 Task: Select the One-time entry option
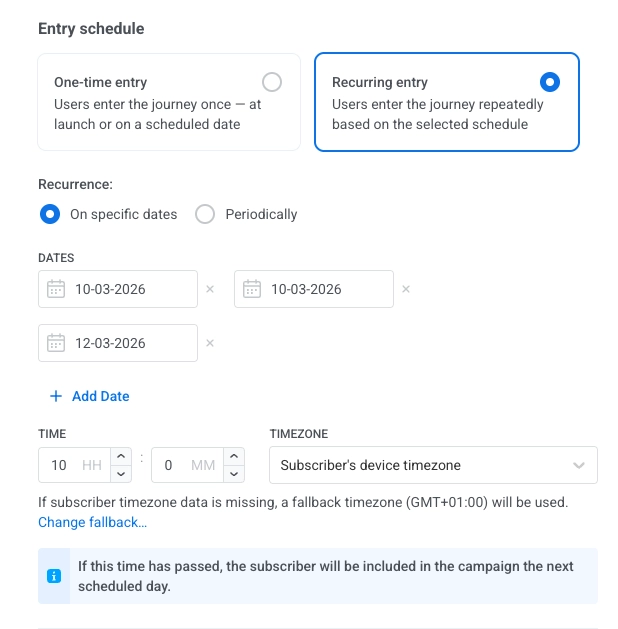tap(271, 82)
